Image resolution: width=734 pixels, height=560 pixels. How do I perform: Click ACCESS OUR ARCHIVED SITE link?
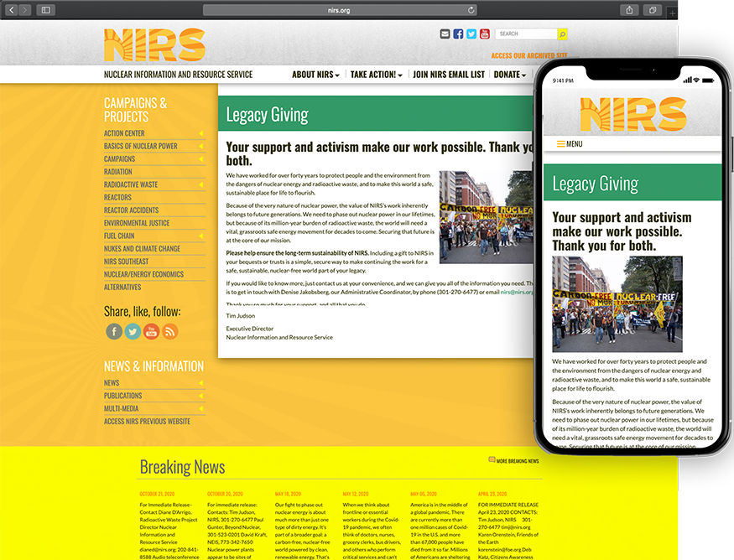tap(529, 55)
